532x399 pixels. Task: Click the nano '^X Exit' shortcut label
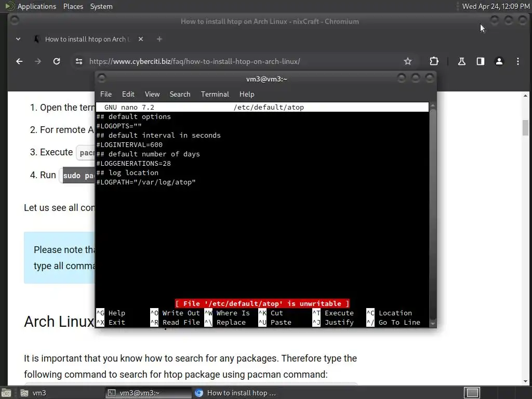[x=111, y=322]
